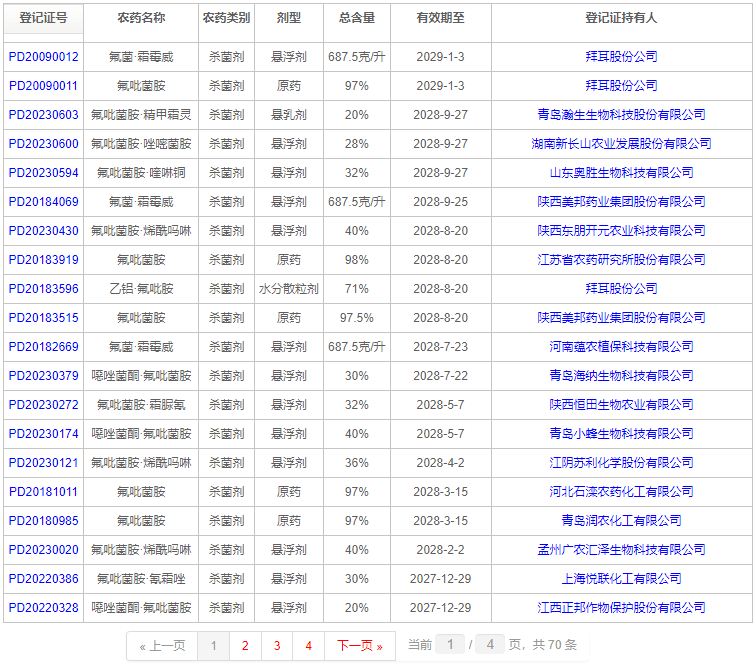
Task: Open registration PD20230379
Action: coord(43,376)
